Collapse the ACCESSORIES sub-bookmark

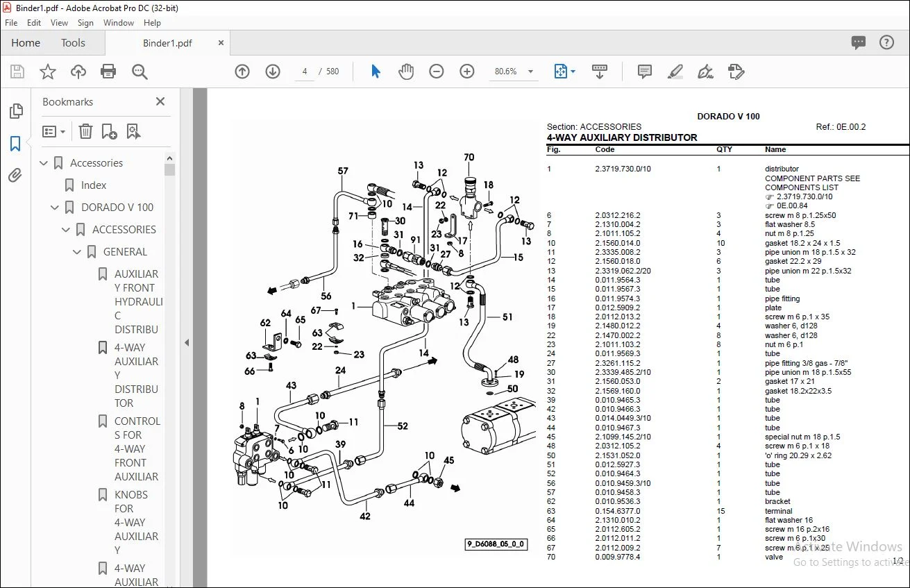67,230
